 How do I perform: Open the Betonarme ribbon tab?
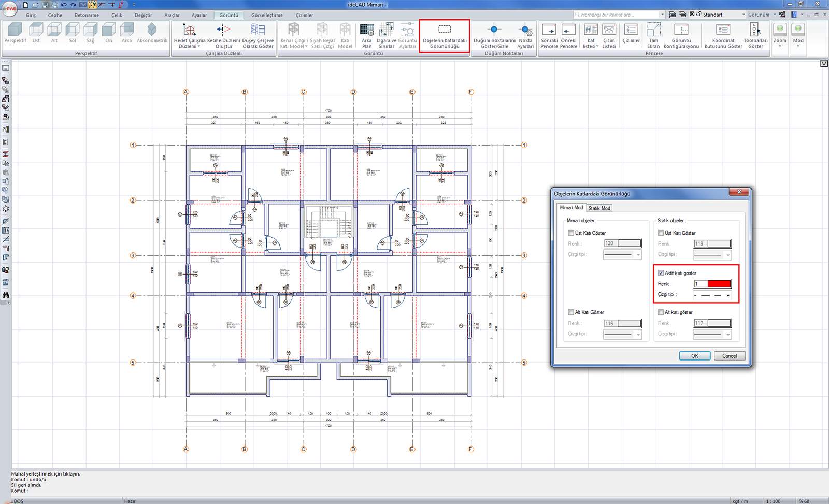click(87, 15)
